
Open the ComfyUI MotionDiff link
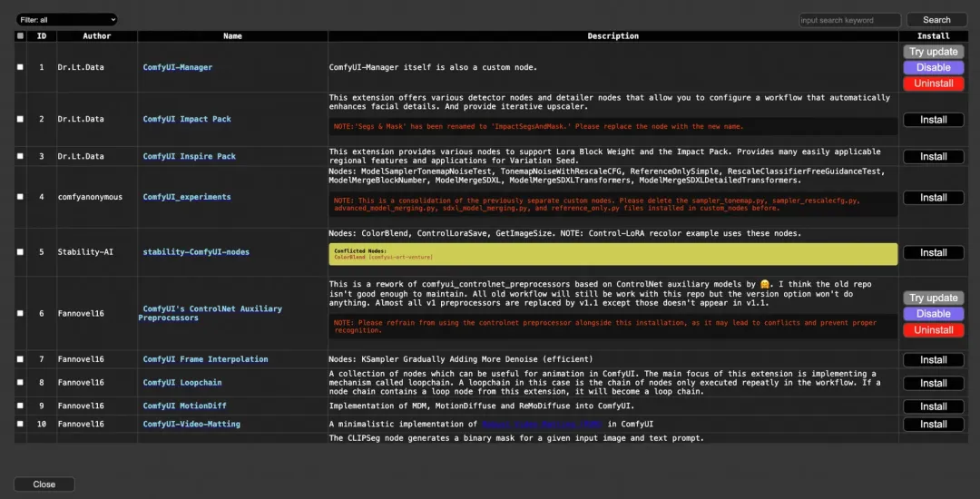[x=185, y=406]
